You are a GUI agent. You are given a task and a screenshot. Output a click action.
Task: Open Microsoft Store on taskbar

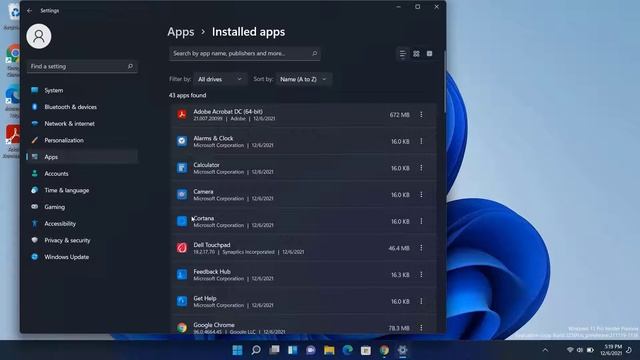pos(366,350)
